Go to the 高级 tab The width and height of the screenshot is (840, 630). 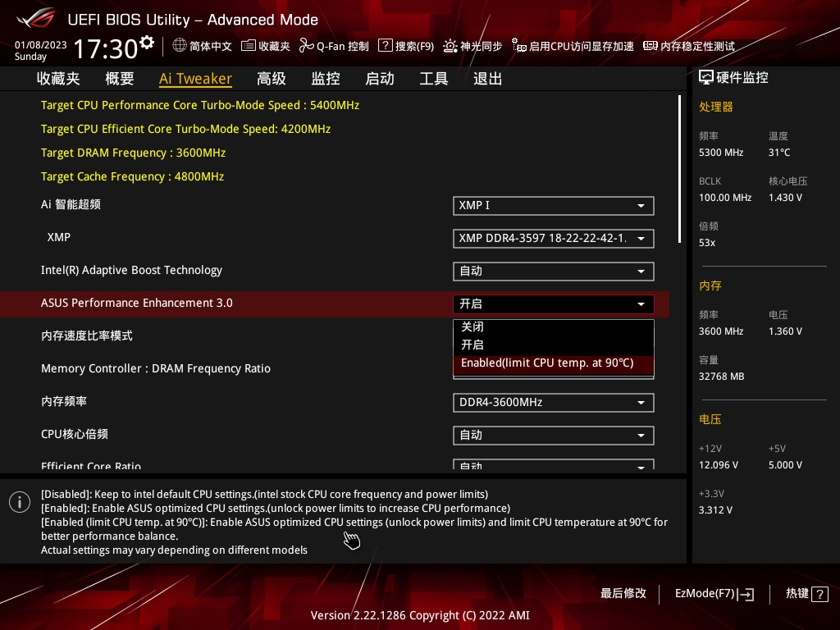(x=272, y=79)
